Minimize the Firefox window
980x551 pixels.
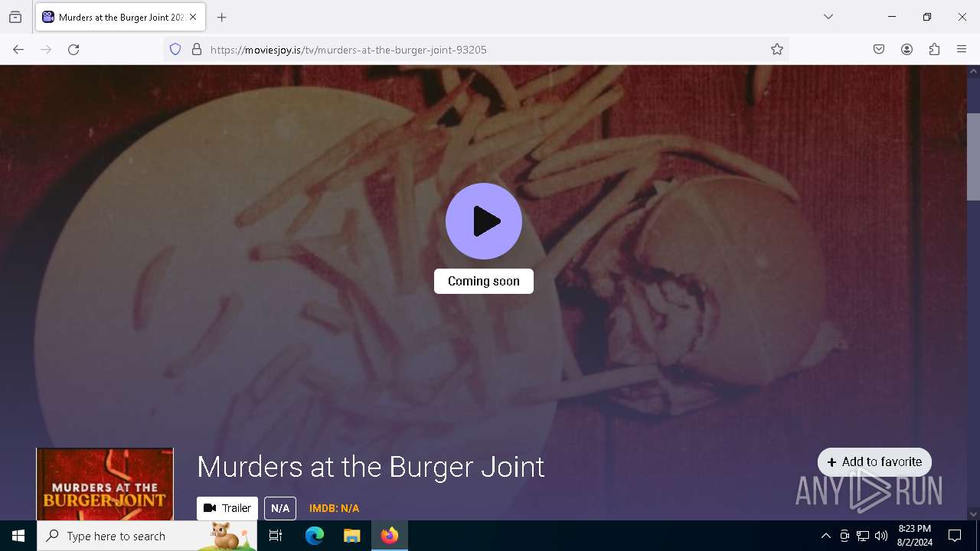[892, 17]
